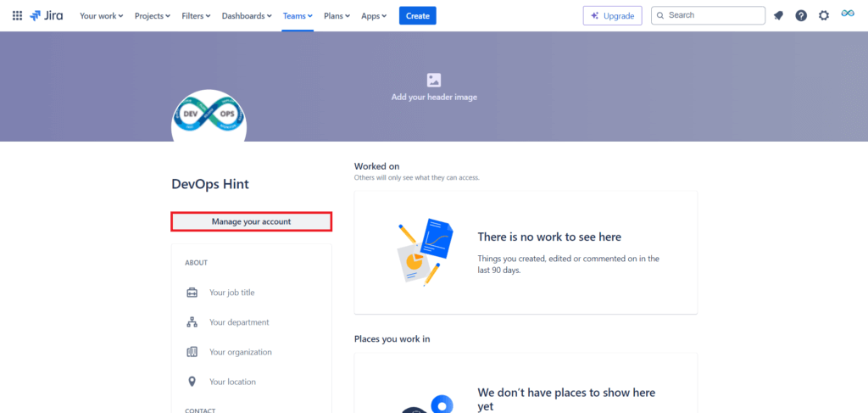
Task: Open the app switcher grid icon
Action: 17,15
